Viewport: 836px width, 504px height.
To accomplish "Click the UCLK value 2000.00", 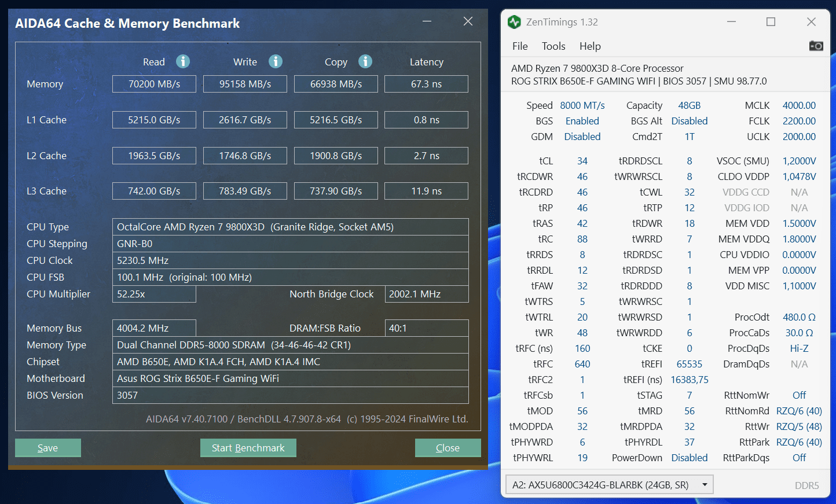I will point(799,137).
